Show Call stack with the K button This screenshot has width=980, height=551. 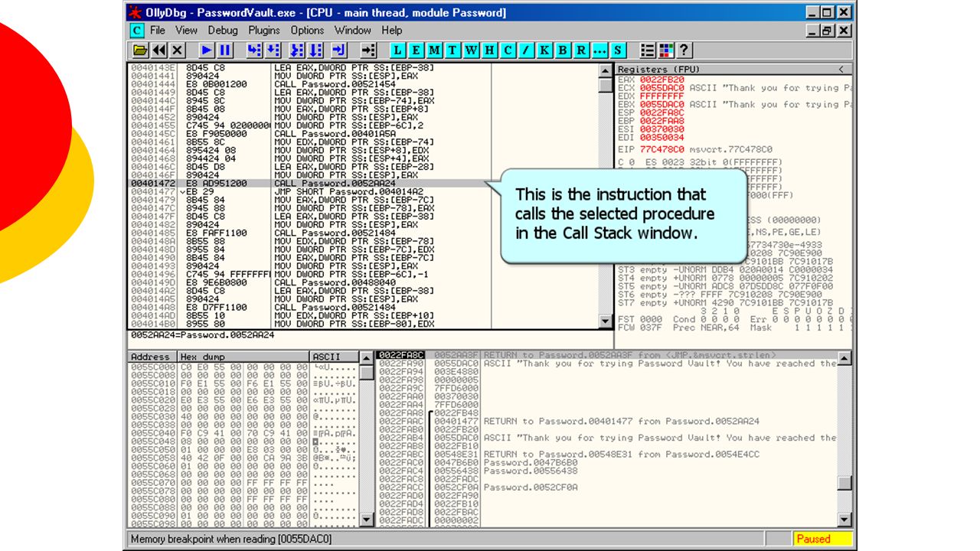pos(544,51)
